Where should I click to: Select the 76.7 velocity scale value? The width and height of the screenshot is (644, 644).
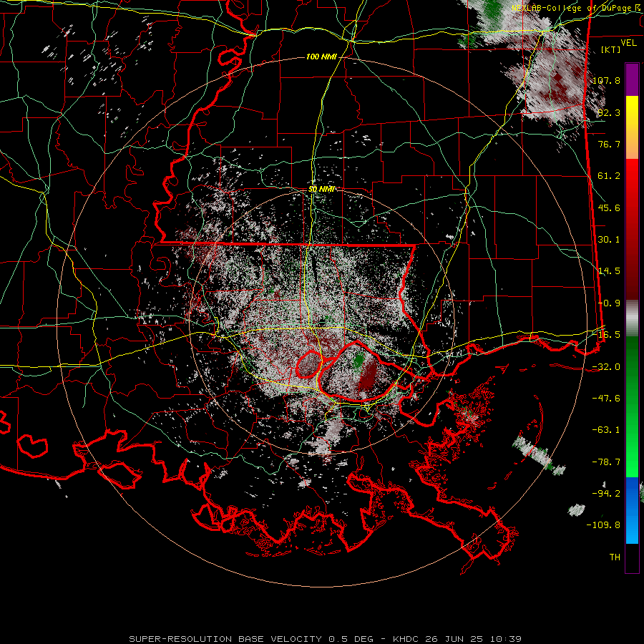[x=609, y=144]
